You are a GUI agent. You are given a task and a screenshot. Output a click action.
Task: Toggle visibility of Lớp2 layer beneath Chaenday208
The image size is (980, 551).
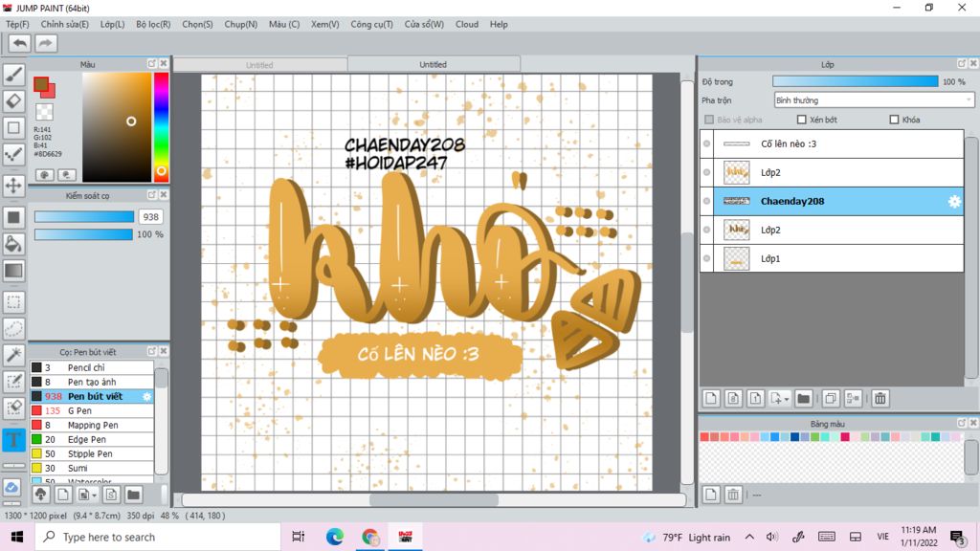707,230
